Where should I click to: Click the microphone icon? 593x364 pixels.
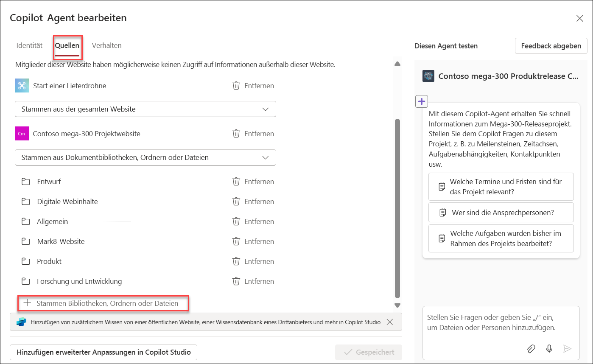[x=549, y=349]
